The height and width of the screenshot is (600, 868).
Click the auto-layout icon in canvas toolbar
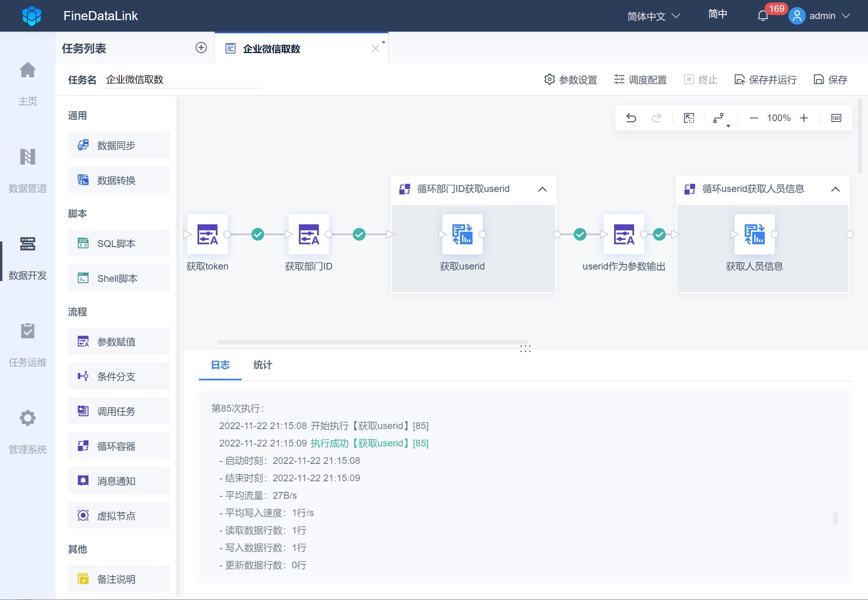pyautogui.click(x=719, y=118)
